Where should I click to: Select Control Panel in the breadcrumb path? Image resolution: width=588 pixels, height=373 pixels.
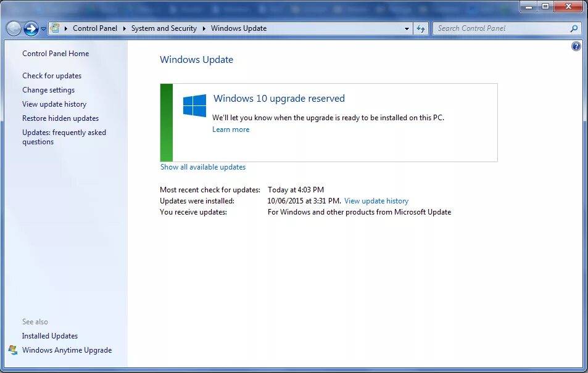(95, 28)
